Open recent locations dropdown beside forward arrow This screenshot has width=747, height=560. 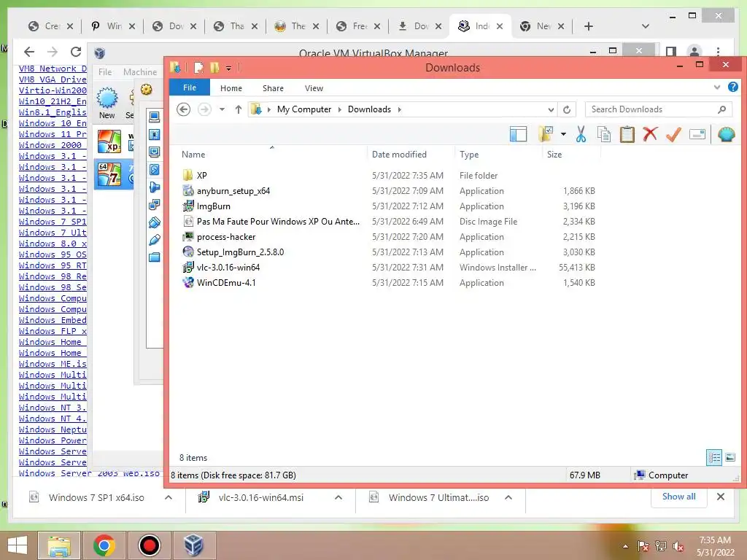click(222, 109)
